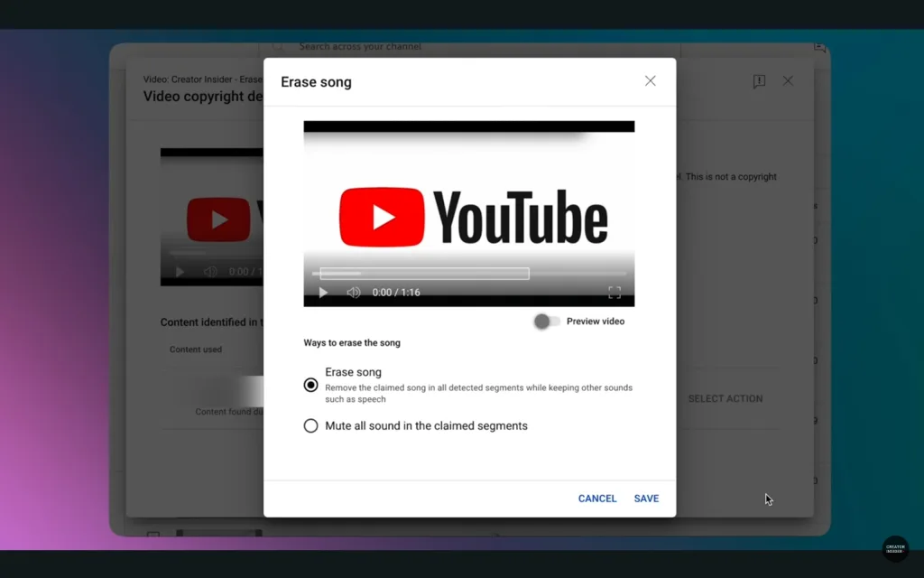Play the background window video
Screen dimensions: 924x578
[180, 272]
